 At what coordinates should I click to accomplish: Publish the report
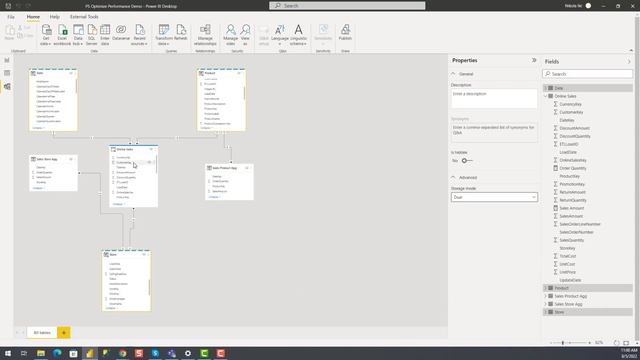click(345, 33)
